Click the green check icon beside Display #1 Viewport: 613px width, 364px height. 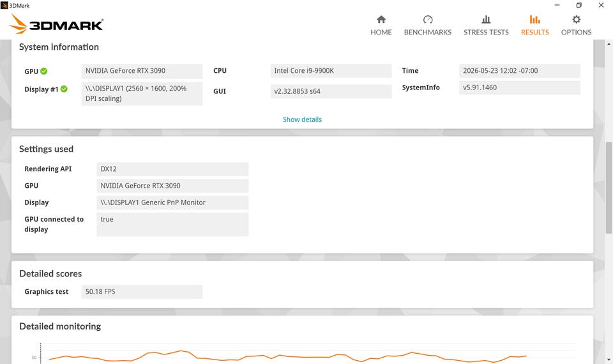coord(64,89)
